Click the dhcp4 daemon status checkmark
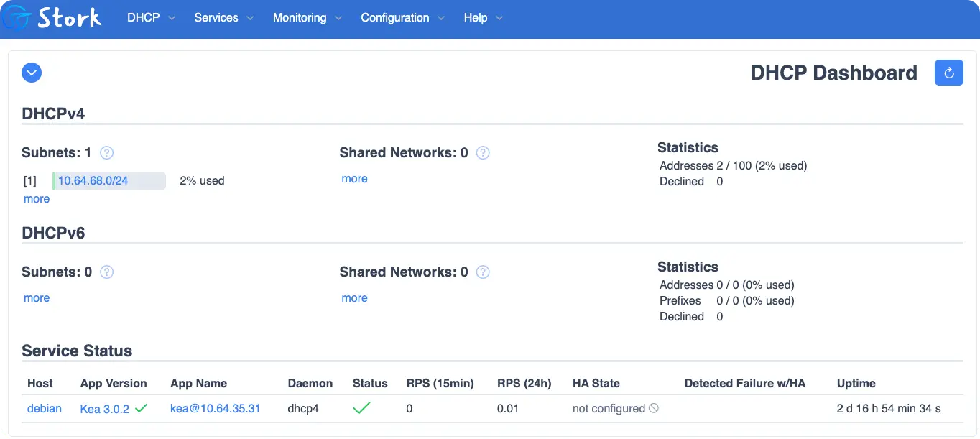The height and width of the screenshot is (439, 980). [362, 408]
